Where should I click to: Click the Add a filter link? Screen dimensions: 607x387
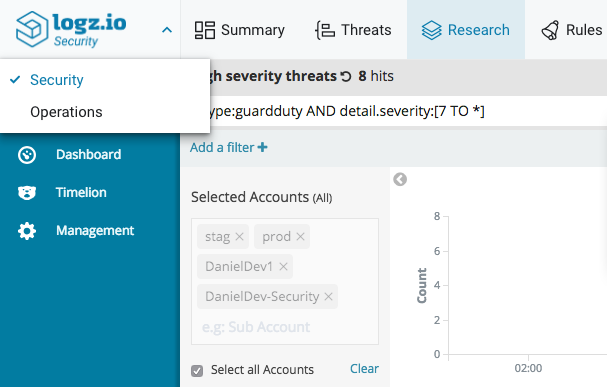228,147
